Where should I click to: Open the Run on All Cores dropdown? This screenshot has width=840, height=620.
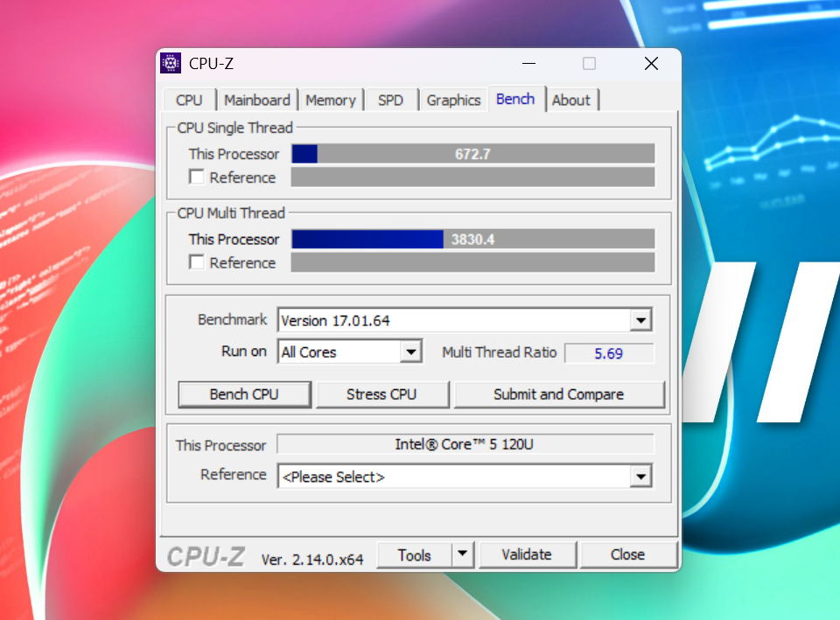411,352
